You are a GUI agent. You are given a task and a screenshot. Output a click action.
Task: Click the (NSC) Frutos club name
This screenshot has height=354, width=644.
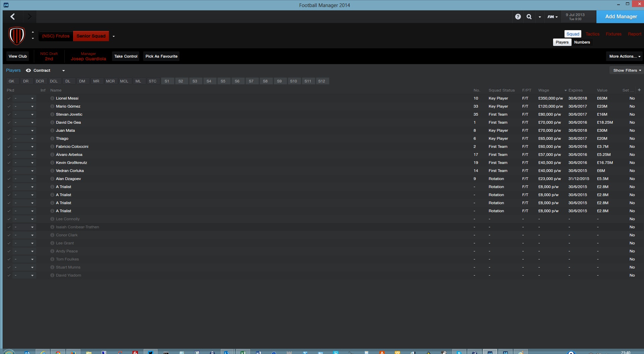tap(56, 36)
